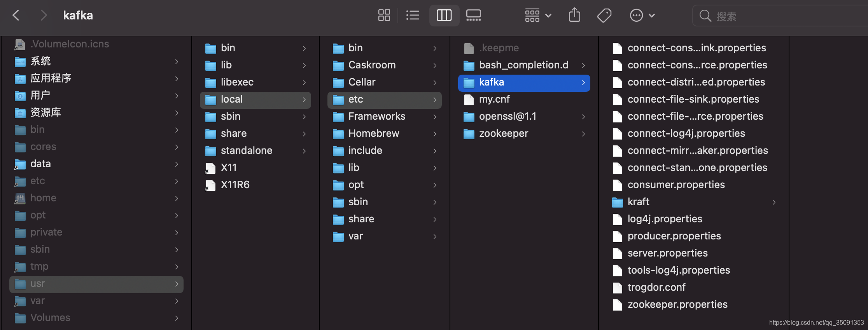Select the opt folder under local

click(x=385, y=185)
